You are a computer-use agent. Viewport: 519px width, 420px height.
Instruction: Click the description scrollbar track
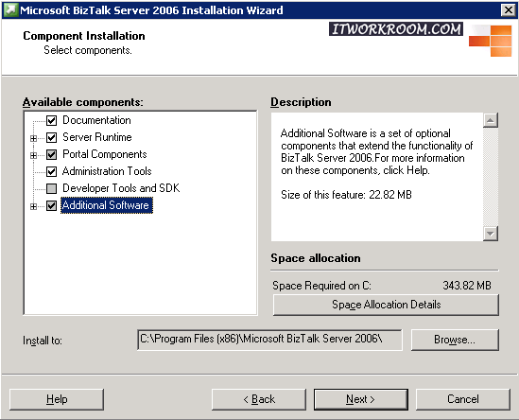click(x=491, y=177)
